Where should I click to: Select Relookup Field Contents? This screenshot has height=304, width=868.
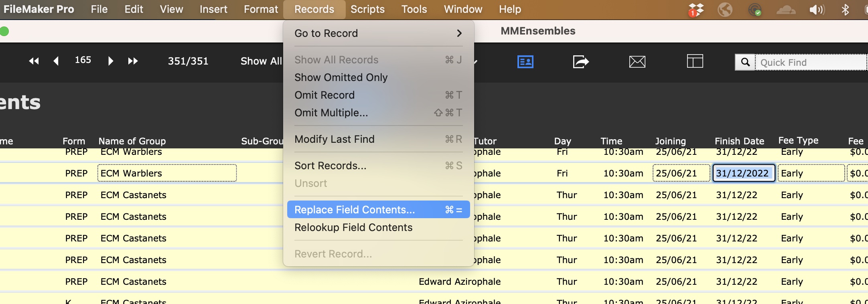coord(379,227)
